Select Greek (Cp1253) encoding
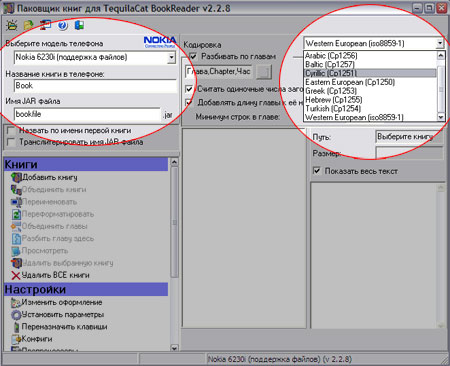This screenshot has height=366, width=450. tap(370, 91)
